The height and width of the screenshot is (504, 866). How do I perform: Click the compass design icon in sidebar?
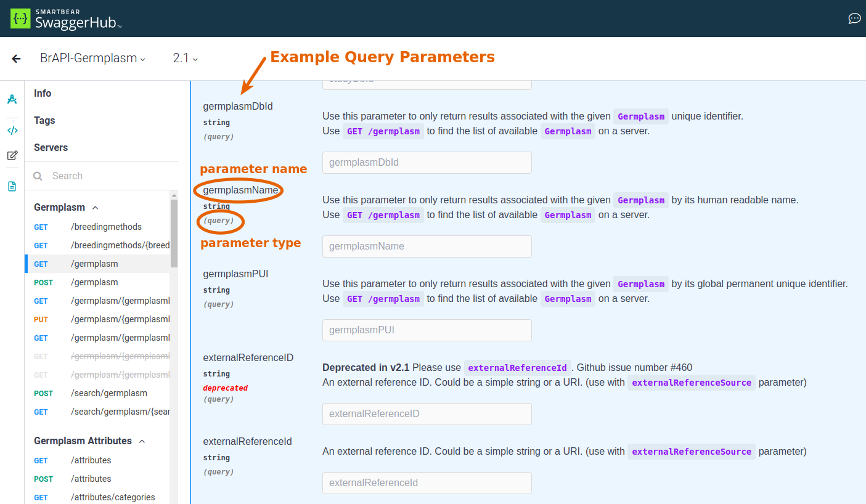point(12,99)
